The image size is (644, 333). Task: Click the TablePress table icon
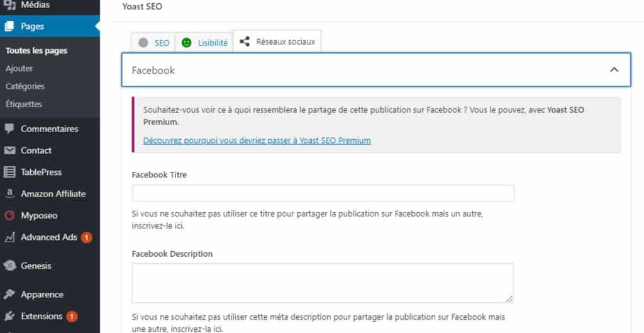[x=9, y=172]
